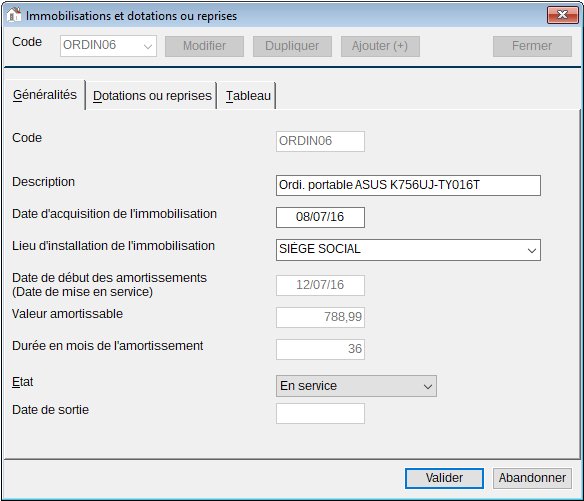584x501 pixels.
Task: Open the Code ORDIN06 combo box
Action: tap(108, 46)
